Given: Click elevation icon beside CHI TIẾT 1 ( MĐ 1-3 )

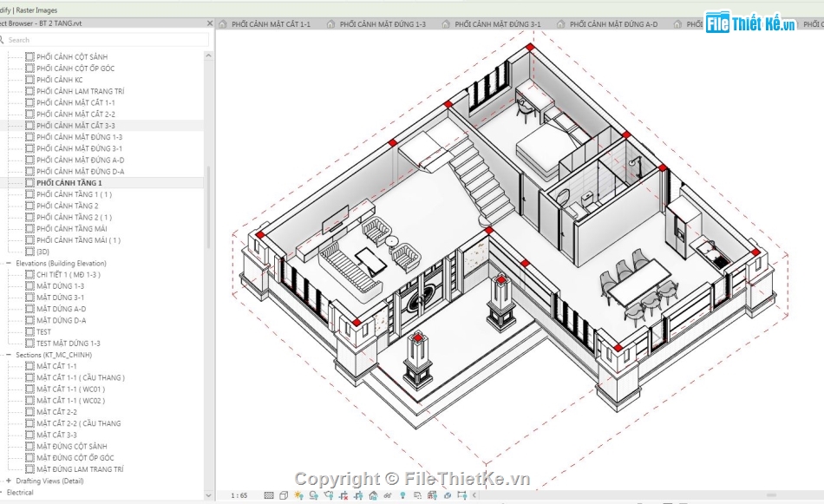Looking at the screenshot, I should coord(30,274).
